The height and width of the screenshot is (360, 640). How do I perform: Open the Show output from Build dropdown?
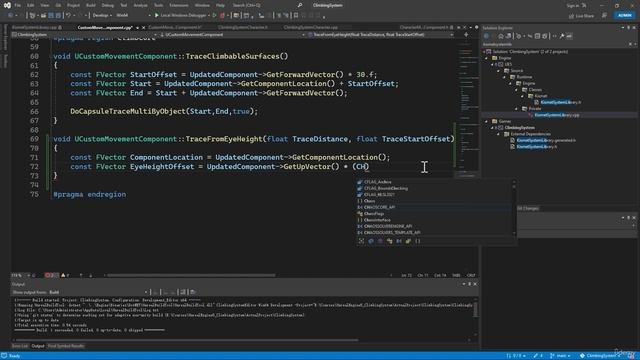pos(98,292)
